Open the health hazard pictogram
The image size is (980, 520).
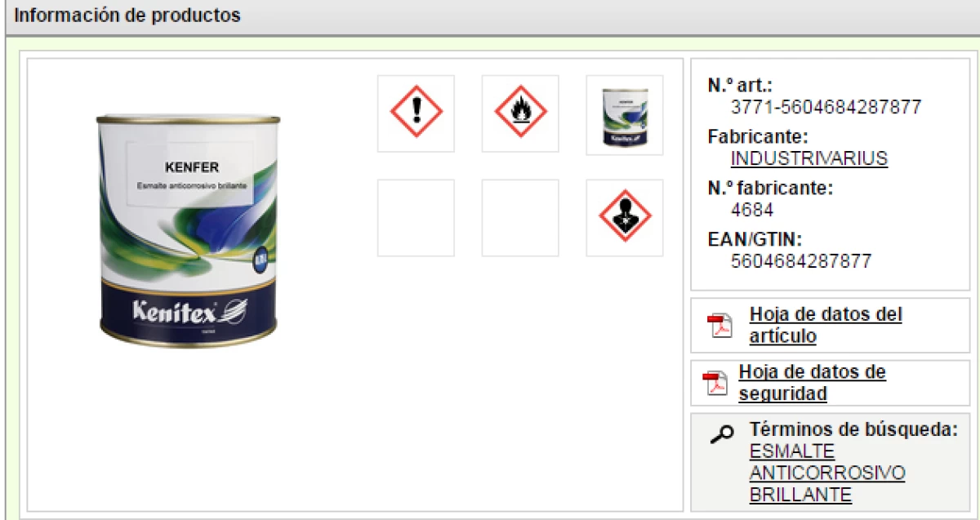625,218
